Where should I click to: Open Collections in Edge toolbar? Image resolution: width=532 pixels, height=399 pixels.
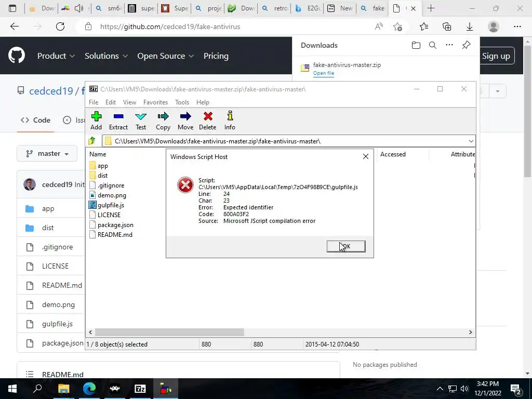[447, 26]
